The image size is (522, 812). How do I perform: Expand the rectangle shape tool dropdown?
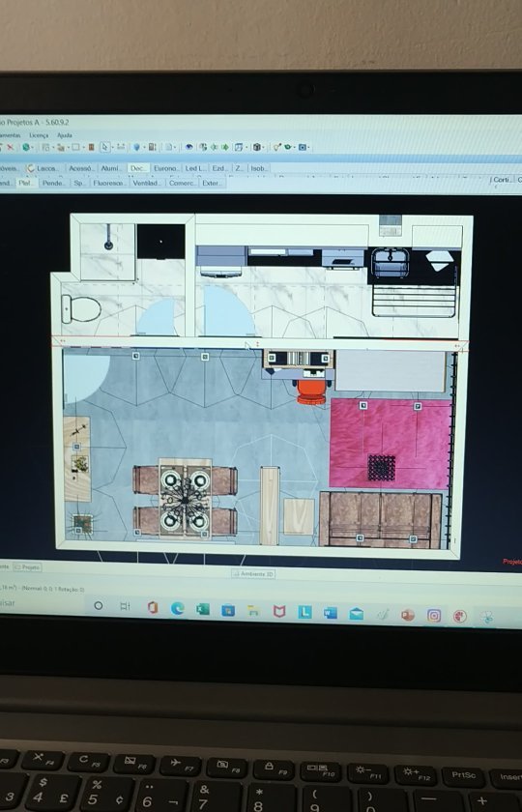tap(83, 148)
